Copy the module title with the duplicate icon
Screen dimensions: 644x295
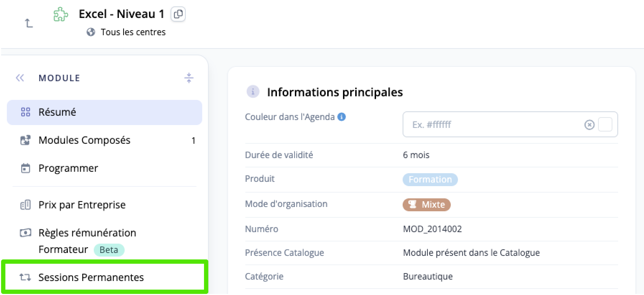(178, 14)
